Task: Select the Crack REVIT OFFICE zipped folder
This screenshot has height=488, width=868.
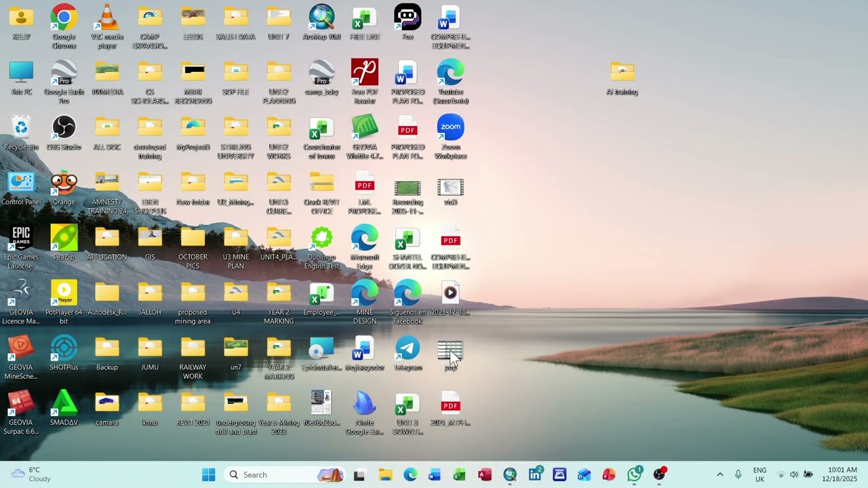Action: coord(321,192)
